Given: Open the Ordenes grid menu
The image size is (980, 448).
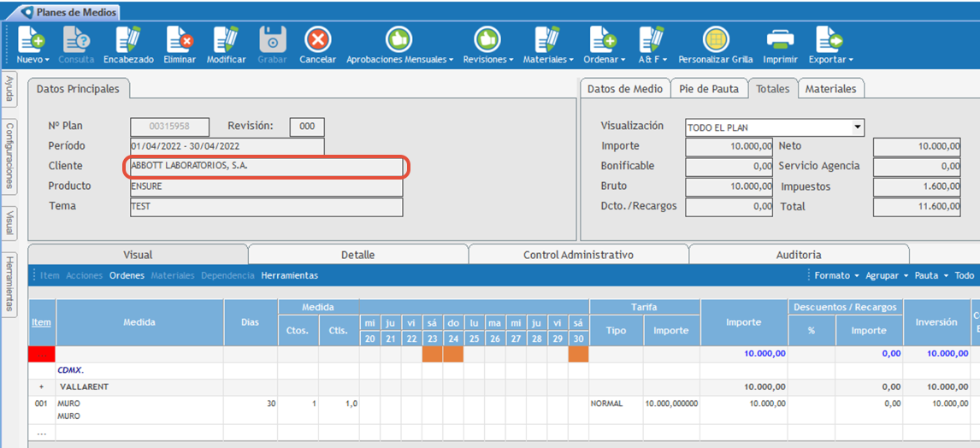Looking at the screenshot, I should [127, 275].
